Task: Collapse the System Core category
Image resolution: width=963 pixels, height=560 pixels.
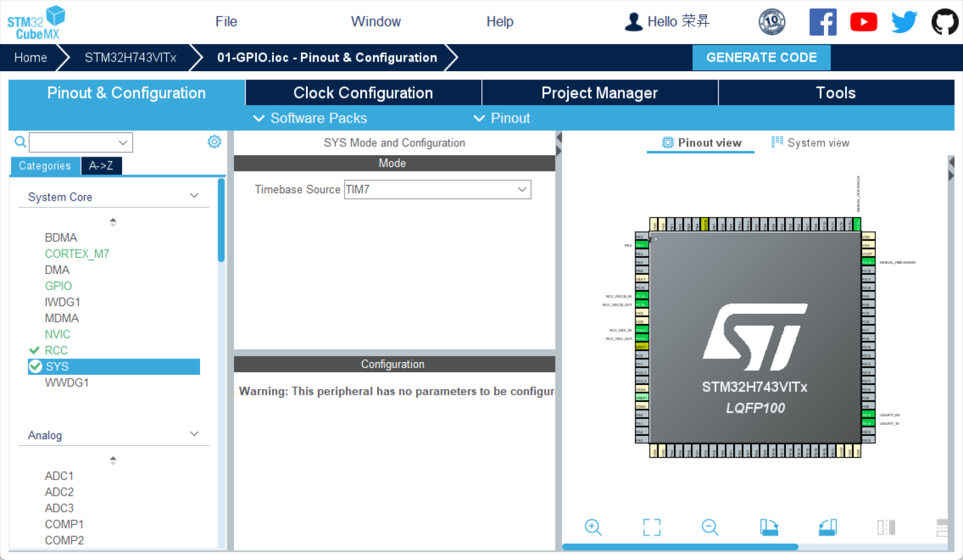Action: pos(194,196)
